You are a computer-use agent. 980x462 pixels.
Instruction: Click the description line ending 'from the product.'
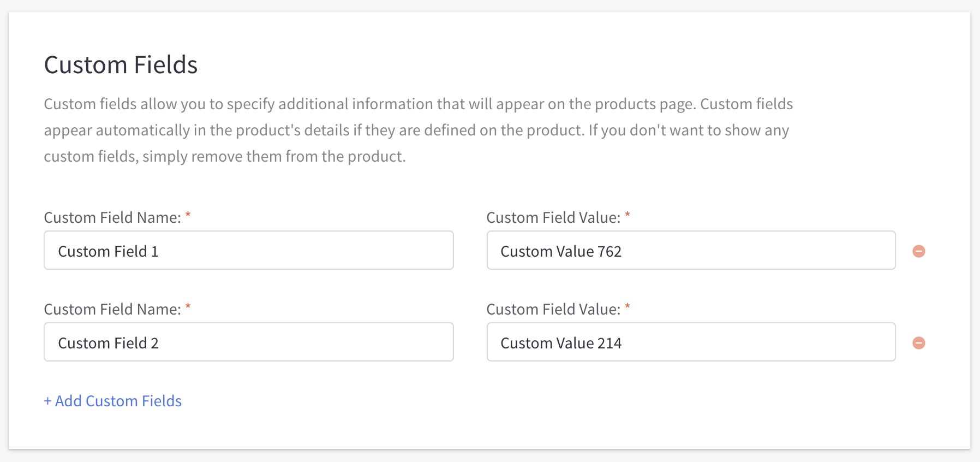pos(225,157)
